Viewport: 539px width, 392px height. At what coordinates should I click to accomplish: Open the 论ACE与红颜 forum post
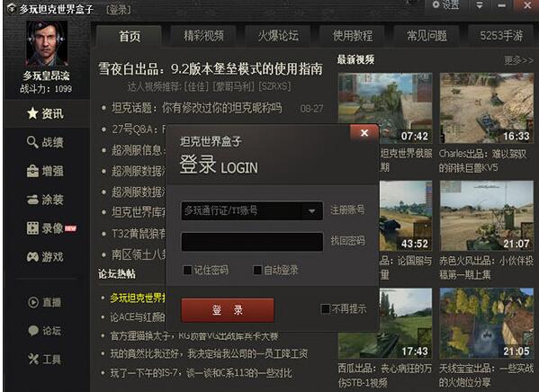click(x=138, y=317)
